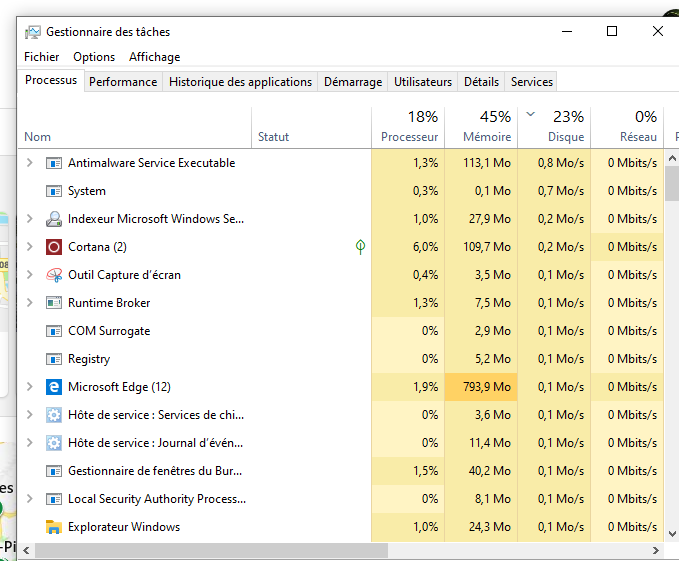
Task: Select the Registry process name
Action: [89, 359]
